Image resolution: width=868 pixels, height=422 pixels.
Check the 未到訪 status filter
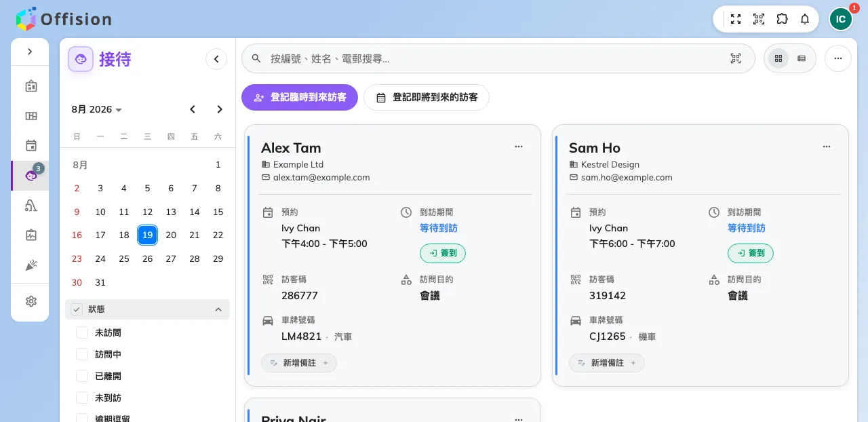point(82,398)
